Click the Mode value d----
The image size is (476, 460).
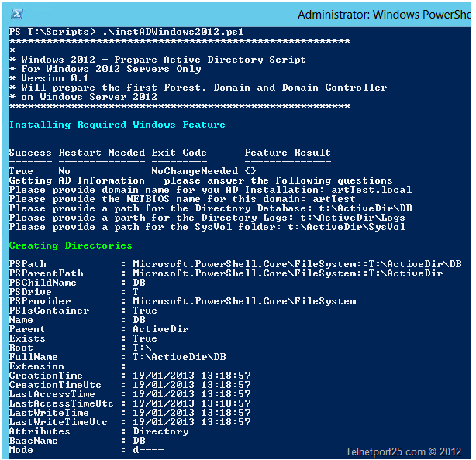click(x=148, y=450)
